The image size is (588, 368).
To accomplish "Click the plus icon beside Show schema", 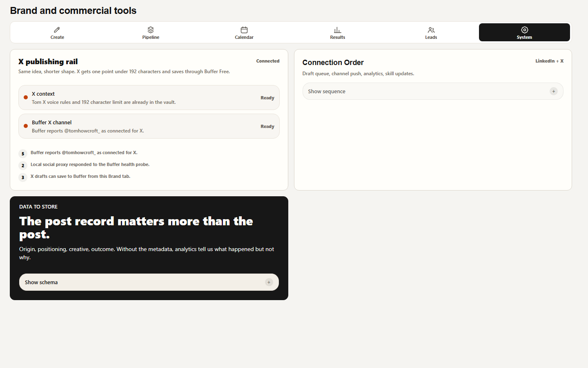I will coord(269,282).
